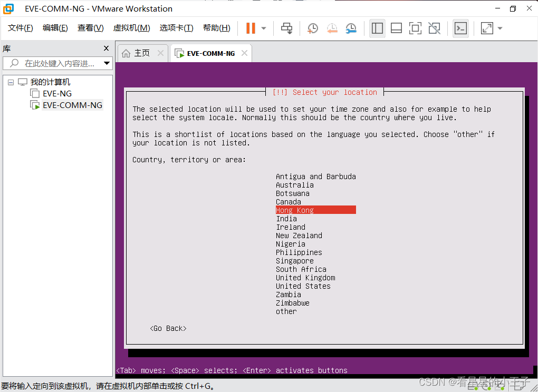This screenshot has height=392, width=538.
Task: Open the 文件(F) menu
Action: click(20, 28)
